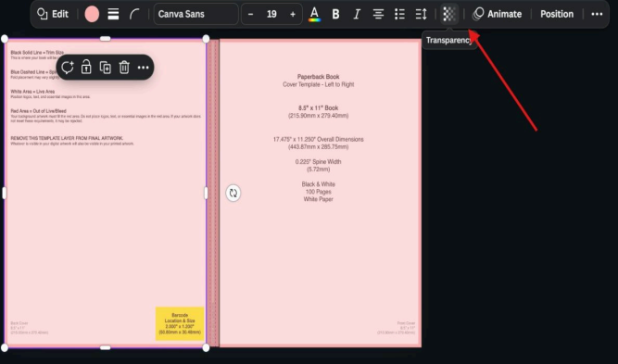618x364 pixels.
Task: Select the '100 Pages' text
Action: coord(318,192)
